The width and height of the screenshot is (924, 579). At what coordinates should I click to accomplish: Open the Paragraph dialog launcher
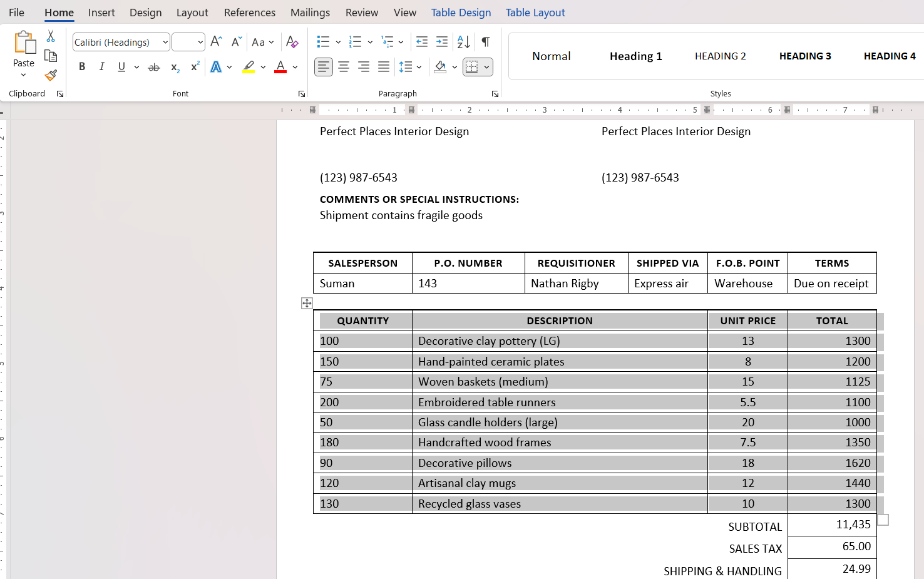click(495, 94)
